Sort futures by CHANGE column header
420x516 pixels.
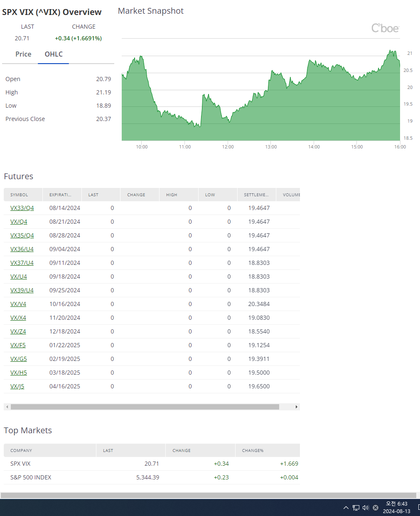[x=140, y=195]
